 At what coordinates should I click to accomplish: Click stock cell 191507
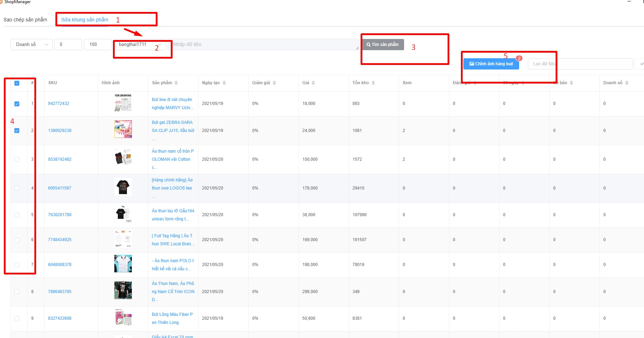[360, 240]
